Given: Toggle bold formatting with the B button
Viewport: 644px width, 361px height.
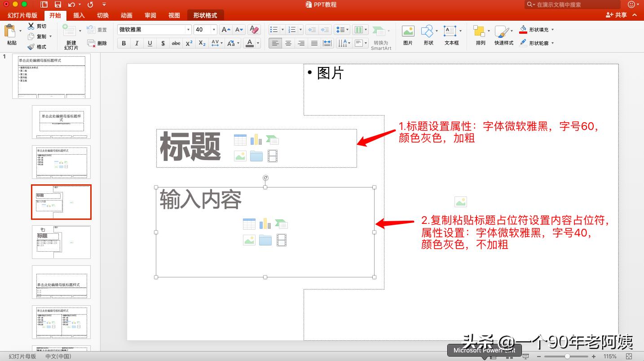Looking at the screenshot, I should pyautogui.click(x=124, y=43).
